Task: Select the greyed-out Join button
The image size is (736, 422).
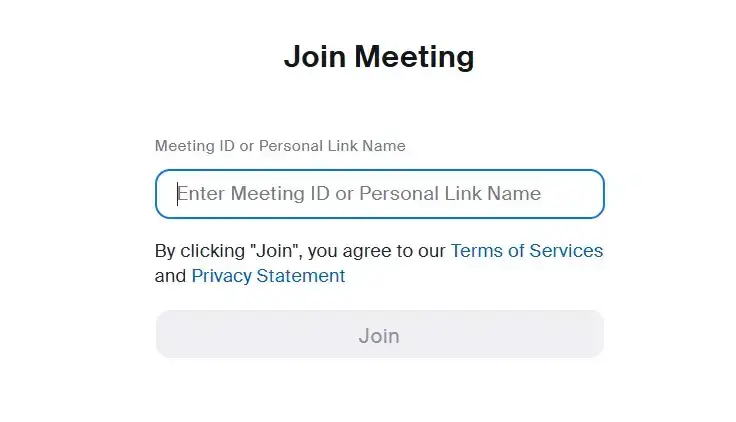Action: click(379, 335)
